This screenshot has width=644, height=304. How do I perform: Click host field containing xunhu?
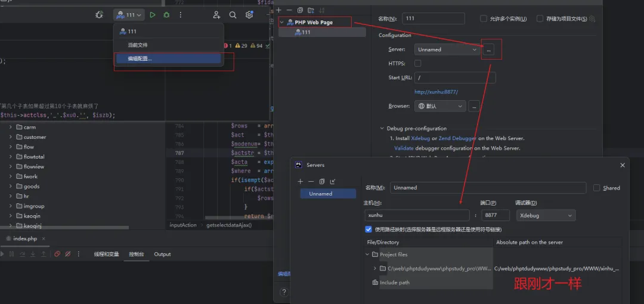click(417, 215)
